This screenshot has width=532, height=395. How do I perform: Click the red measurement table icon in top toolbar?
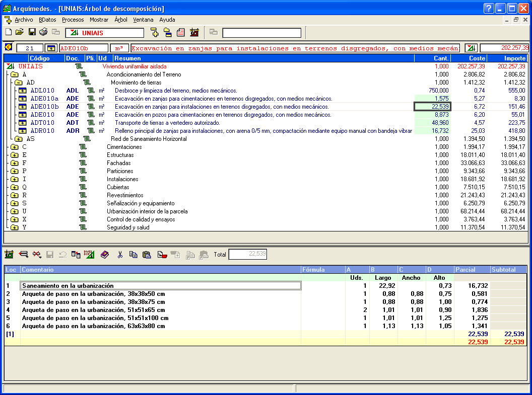pyautogui.click(x=194, y=32)
